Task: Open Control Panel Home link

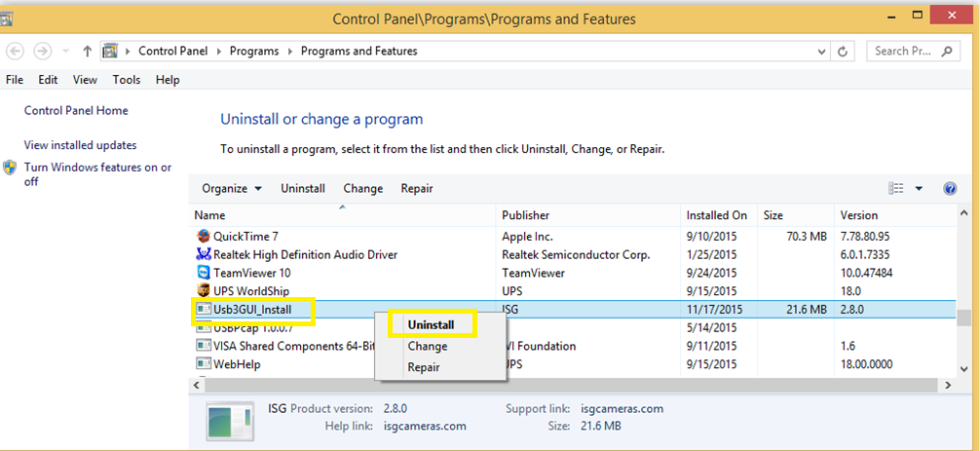Action: coord(76,111)
